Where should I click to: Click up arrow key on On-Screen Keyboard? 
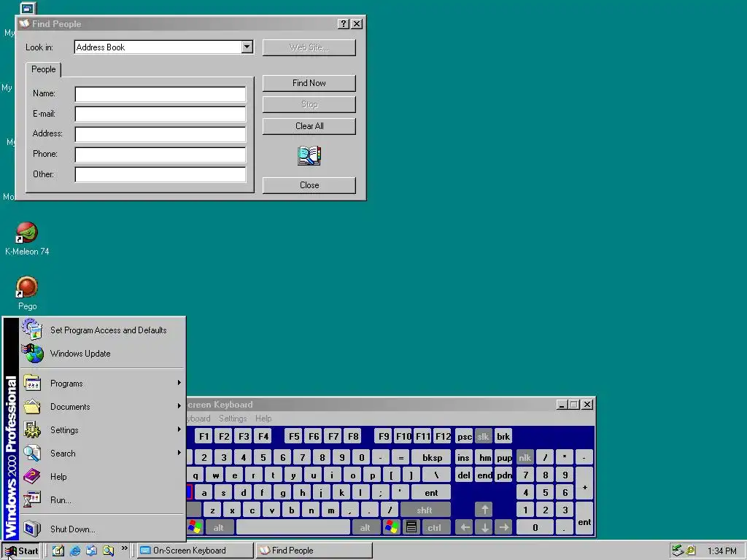point(484,510)
